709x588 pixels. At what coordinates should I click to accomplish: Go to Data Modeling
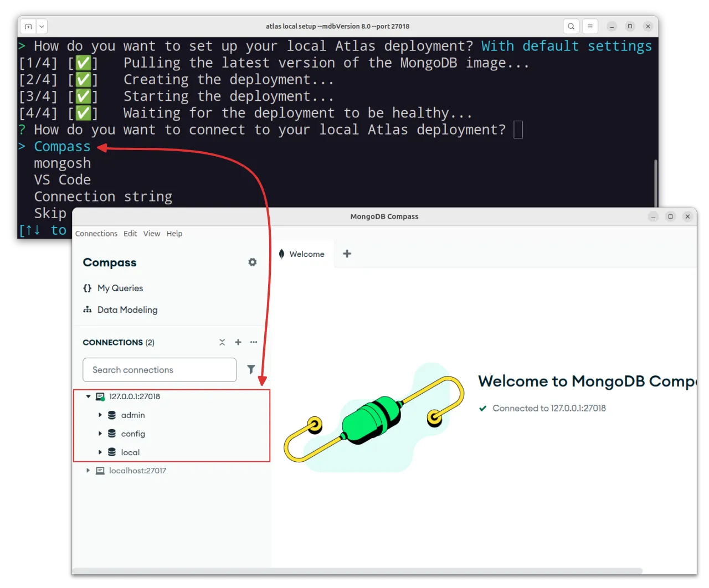(x=127, y=310)
